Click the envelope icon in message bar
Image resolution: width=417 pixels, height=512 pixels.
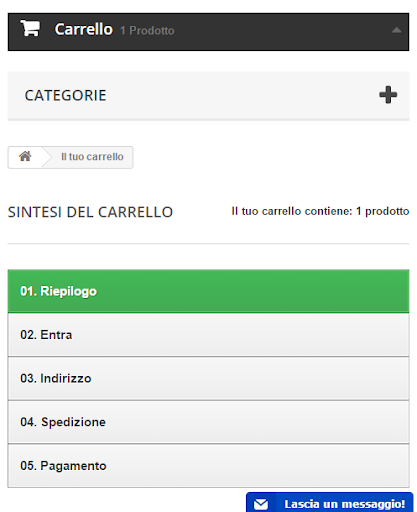[x=261, y=504]
